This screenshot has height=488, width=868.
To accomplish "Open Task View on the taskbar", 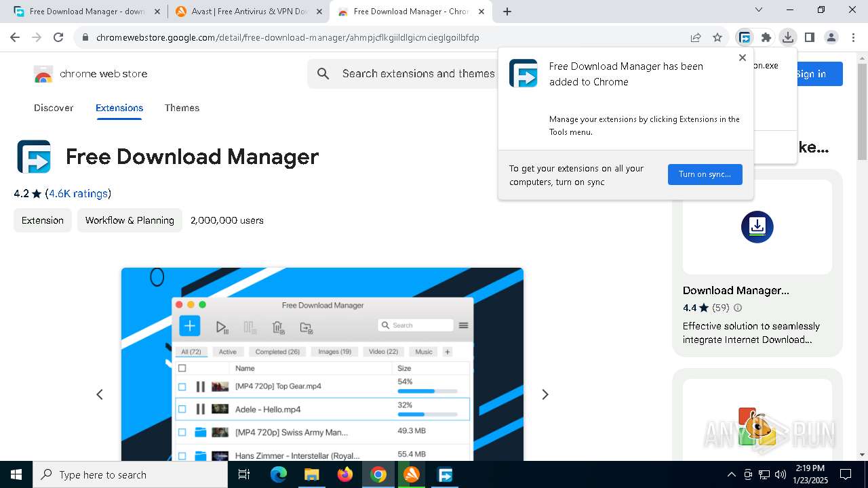I will coord(244,474).
